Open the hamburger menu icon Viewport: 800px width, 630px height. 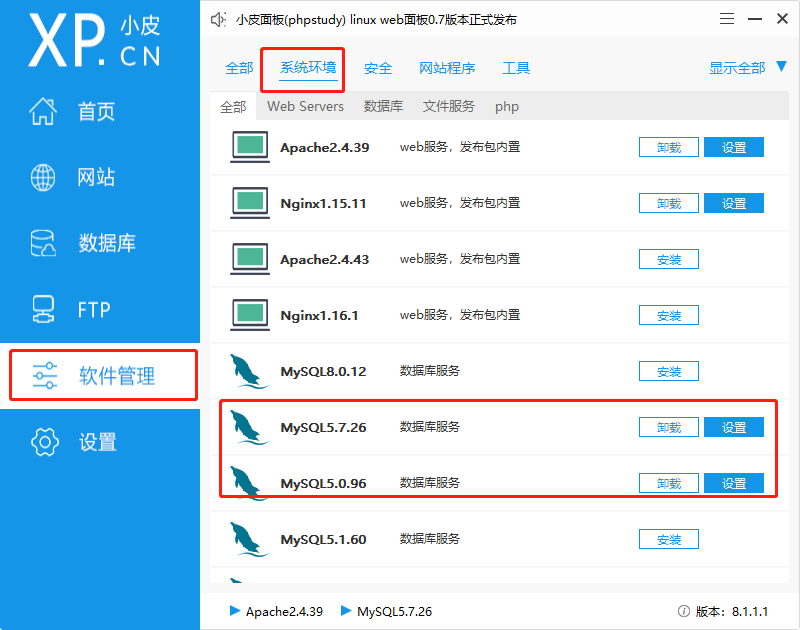727,19
